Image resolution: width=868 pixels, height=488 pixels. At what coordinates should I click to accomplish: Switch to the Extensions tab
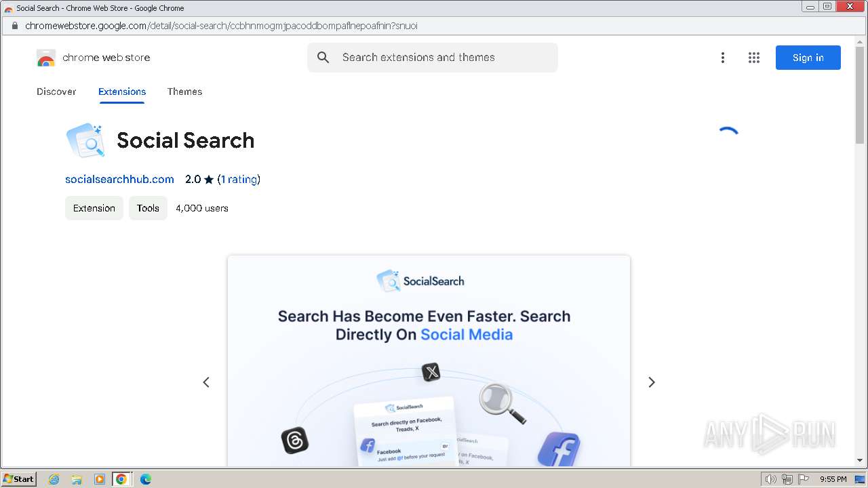point(122,91)
